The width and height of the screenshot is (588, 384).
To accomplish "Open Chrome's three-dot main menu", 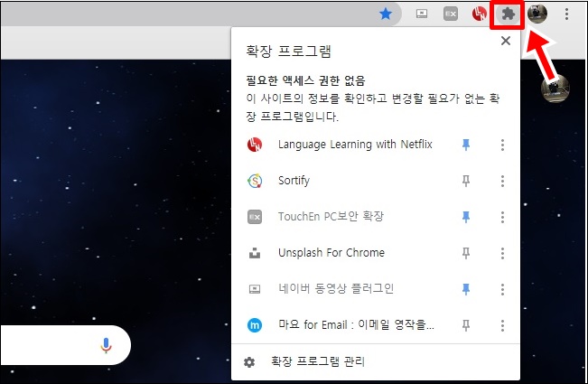I will [x=566, y=14].
